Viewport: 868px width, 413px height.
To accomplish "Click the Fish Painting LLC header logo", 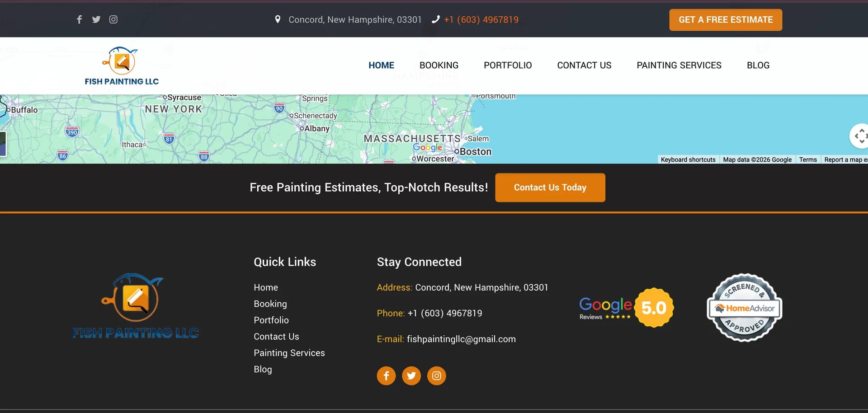I will point(122,66).
